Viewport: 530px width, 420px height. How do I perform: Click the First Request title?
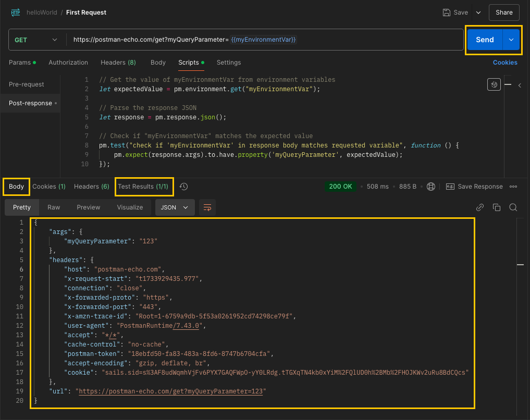86,13
